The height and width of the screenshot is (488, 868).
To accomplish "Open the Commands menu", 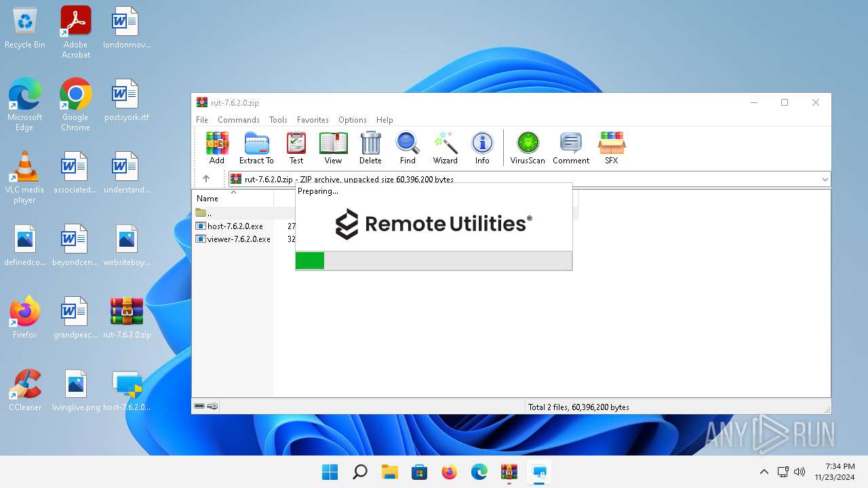I will pos(239,120).
